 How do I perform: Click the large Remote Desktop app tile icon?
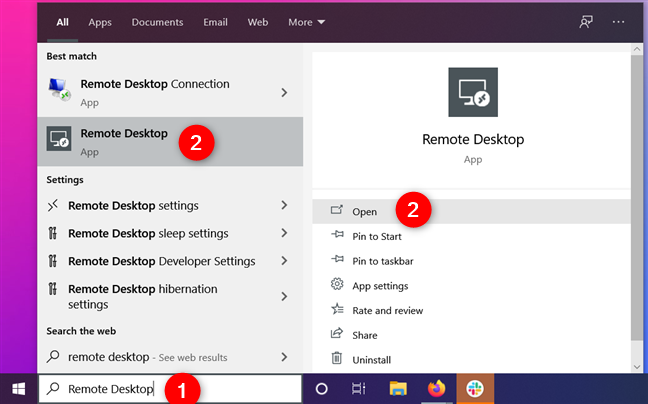pyautogui.click(x=473, y=92)
